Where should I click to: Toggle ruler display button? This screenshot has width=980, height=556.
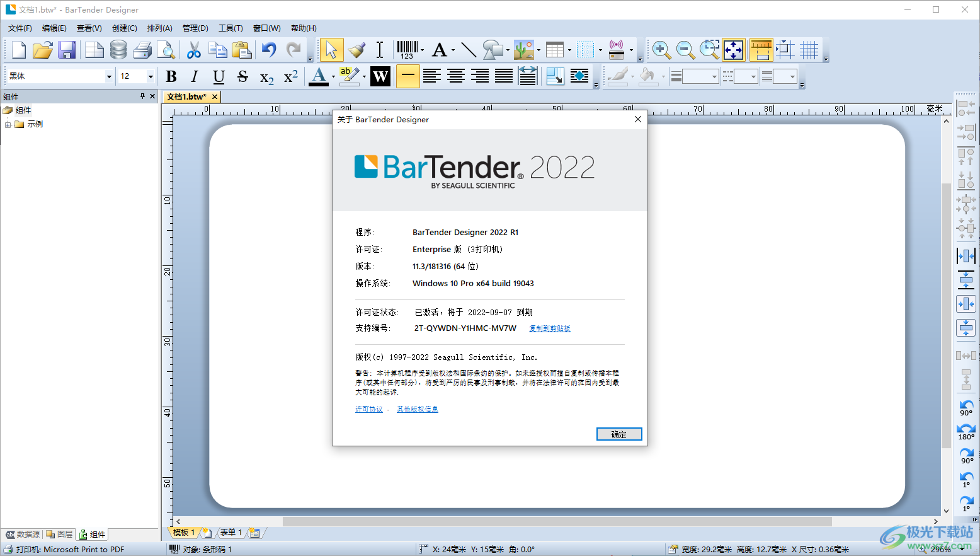pyautogui.click(x=761, y=50)
